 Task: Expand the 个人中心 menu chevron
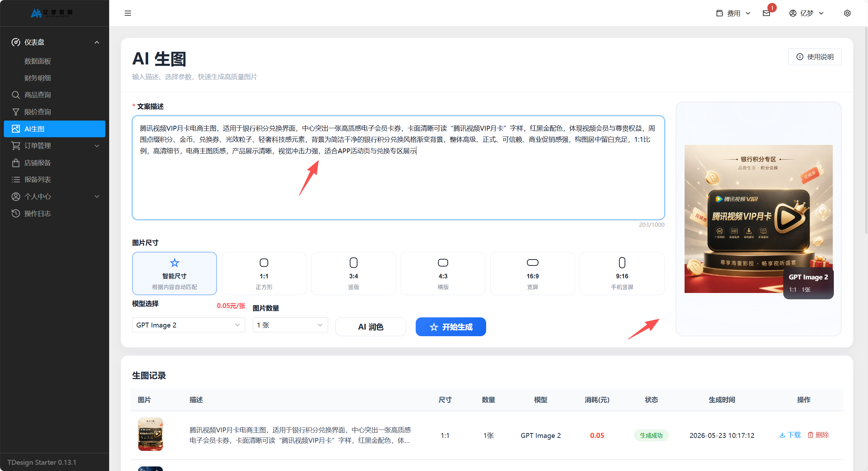97,196
